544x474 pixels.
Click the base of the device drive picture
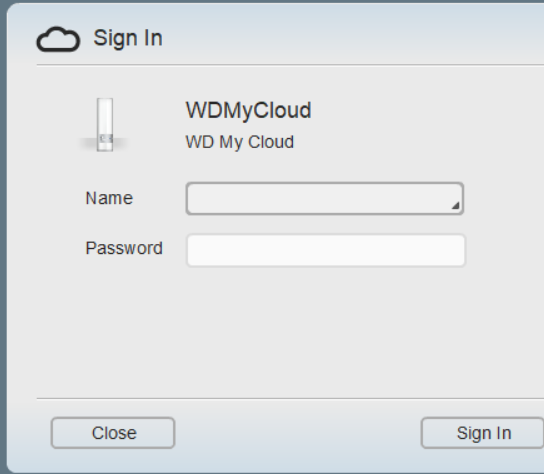pyautogui.click(x=104, y=143)
